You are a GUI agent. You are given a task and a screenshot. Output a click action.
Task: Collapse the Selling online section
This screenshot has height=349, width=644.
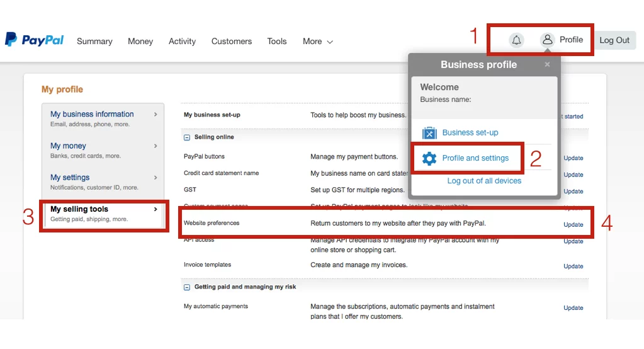click(x=187, y=137)
